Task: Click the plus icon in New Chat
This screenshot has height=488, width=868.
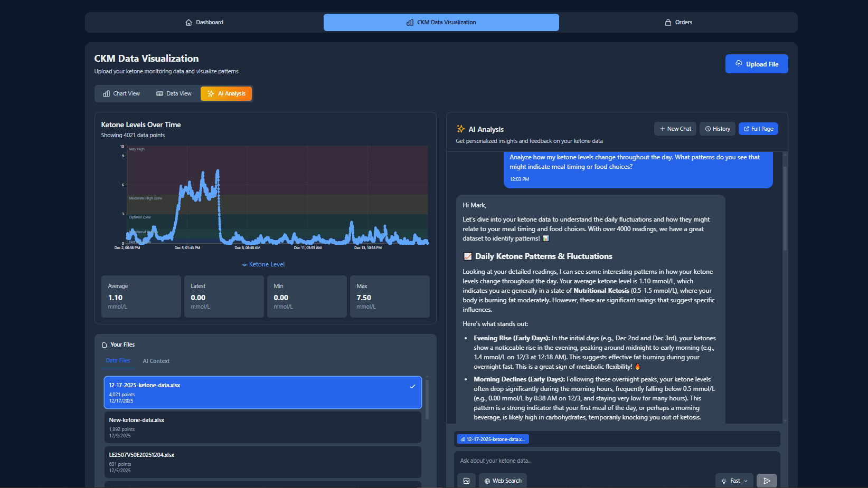Action: click(662, 129)
